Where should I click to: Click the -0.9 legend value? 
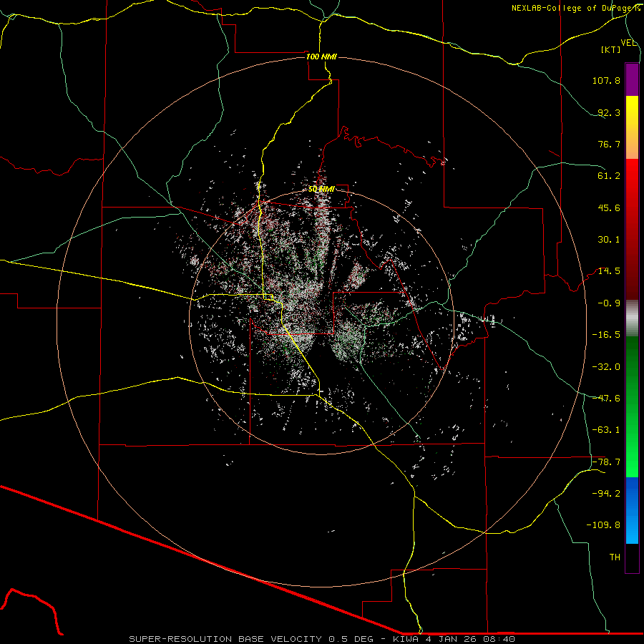point(609,303)
